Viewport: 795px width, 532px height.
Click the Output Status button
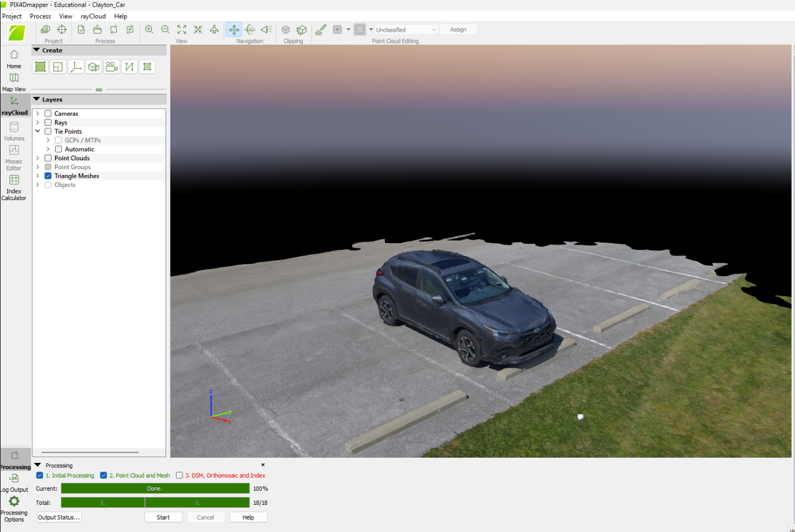tap(58, 517)
